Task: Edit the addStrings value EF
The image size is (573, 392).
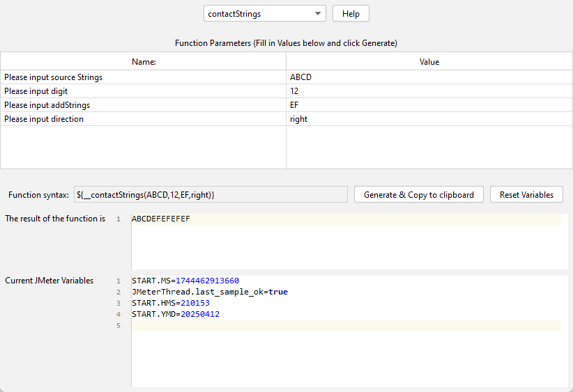Action: click(429, 105)
